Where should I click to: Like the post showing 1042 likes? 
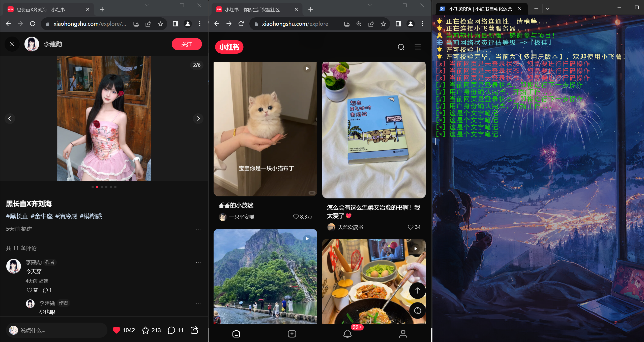(x=116, y=330)
